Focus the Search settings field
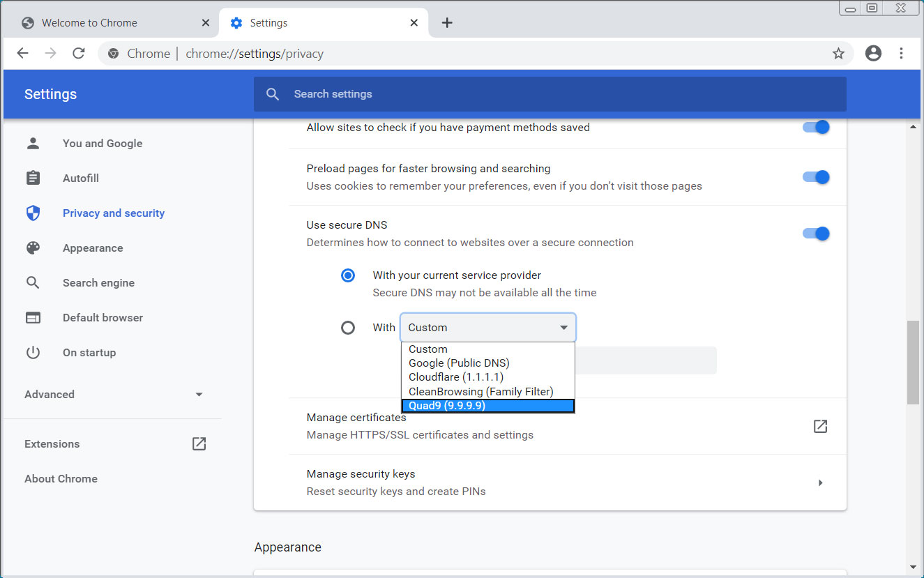 point(550,94)
